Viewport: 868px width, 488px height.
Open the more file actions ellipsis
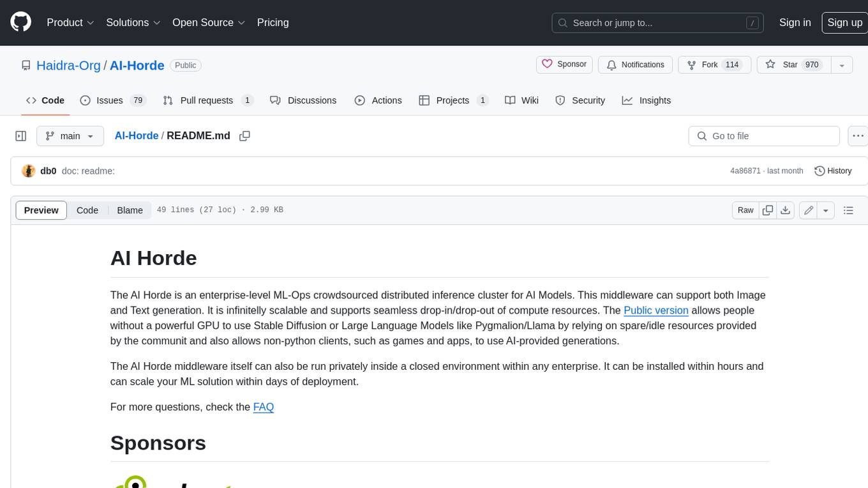858,136
